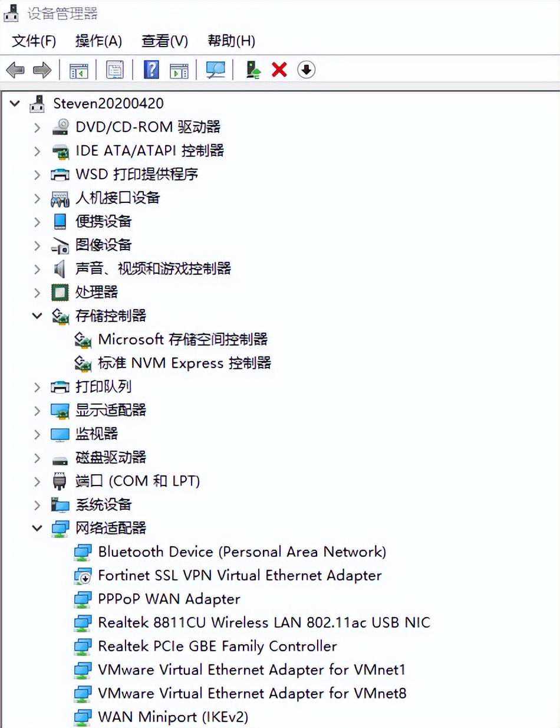This screenshot has width=560, height=728.
Task: Click the back arrow toolbar button
Action: [15, 70]
